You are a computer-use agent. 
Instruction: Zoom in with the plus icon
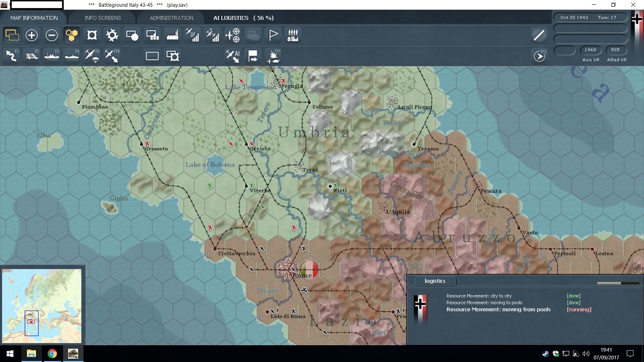point(32,35)
